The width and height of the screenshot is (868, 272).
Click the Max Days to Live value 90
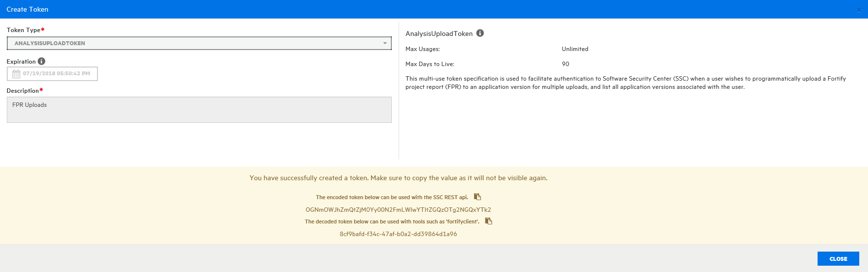[565, 64]
